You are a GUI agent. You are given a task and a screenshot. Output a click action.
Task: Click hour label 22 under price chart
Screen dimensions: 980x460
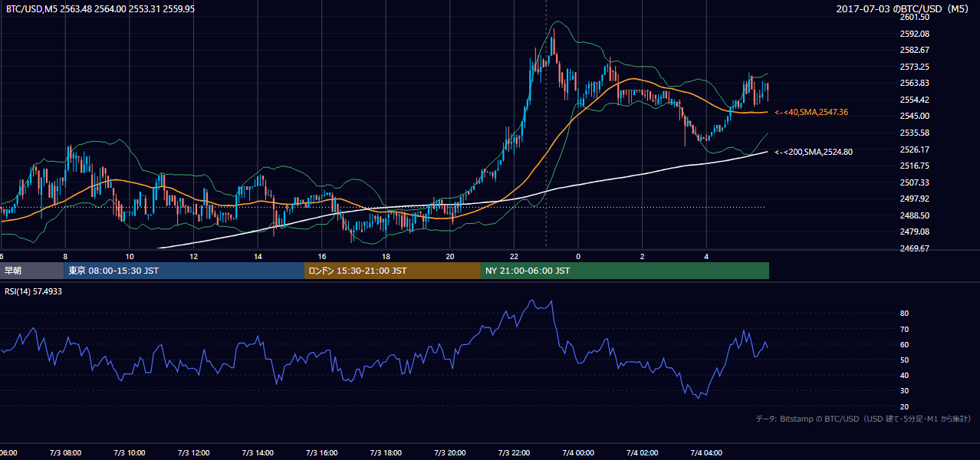[x=514, y=256]
